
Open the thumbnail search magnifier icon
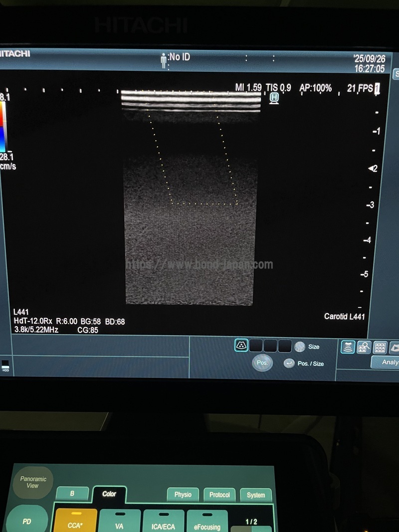364,347
